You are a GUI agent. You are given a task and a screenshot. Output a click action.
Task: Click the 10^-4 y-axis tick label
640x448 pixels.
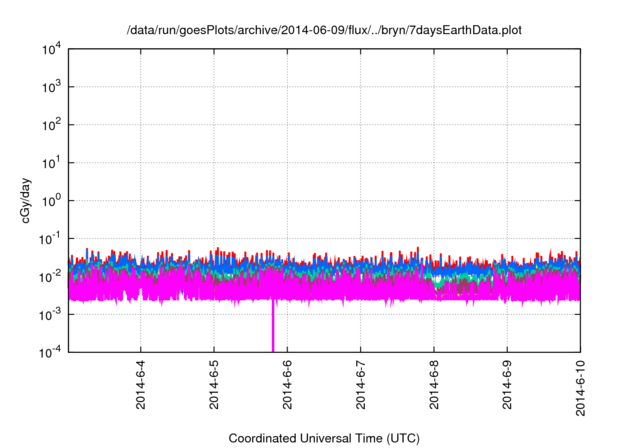(50, 352)
